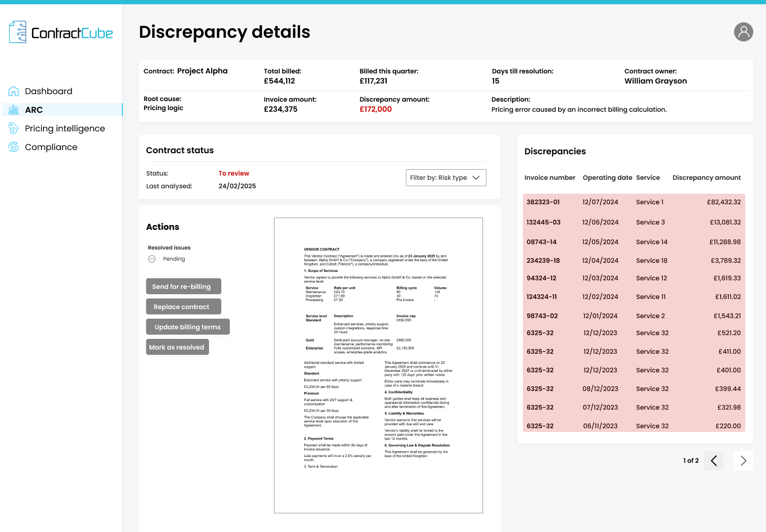
Task: Click billed this quarter £117,231
Action: pos(373,81)
